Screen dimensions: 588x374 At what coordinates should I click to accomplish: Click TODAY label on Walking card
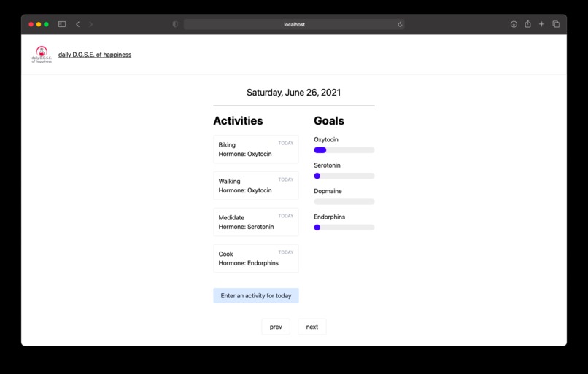coord(286,179)
